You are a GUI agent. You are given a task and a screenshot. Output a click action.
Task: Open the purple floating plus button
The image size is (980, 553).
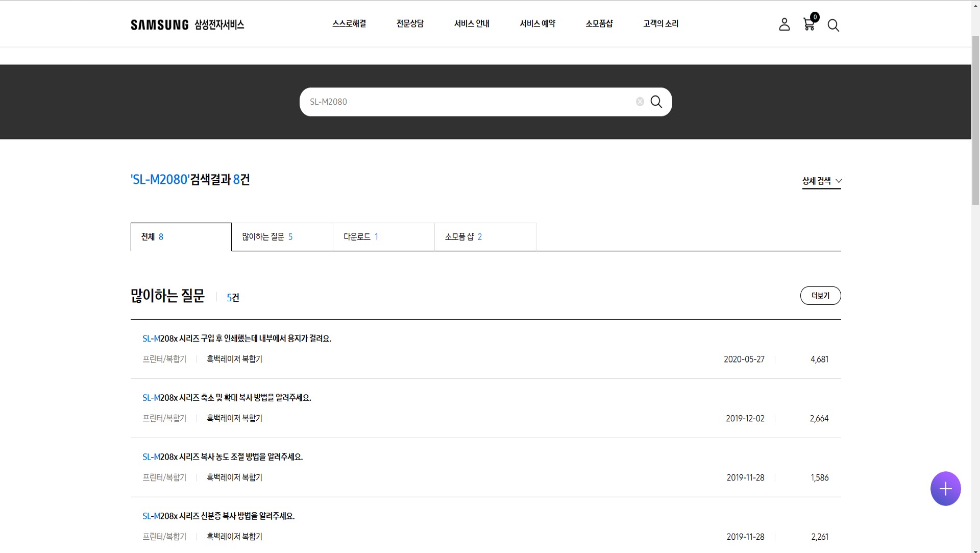click(945, 489)
